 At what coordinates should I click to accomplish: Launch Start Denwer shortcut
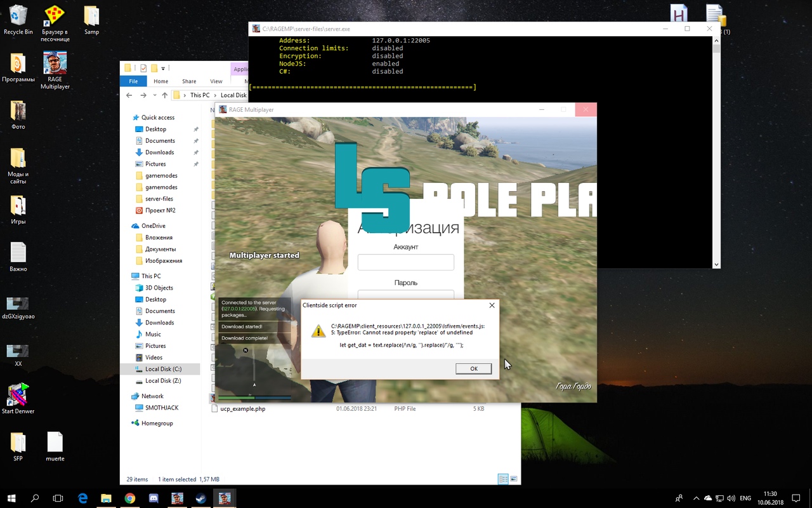click(x=18, y=399)
